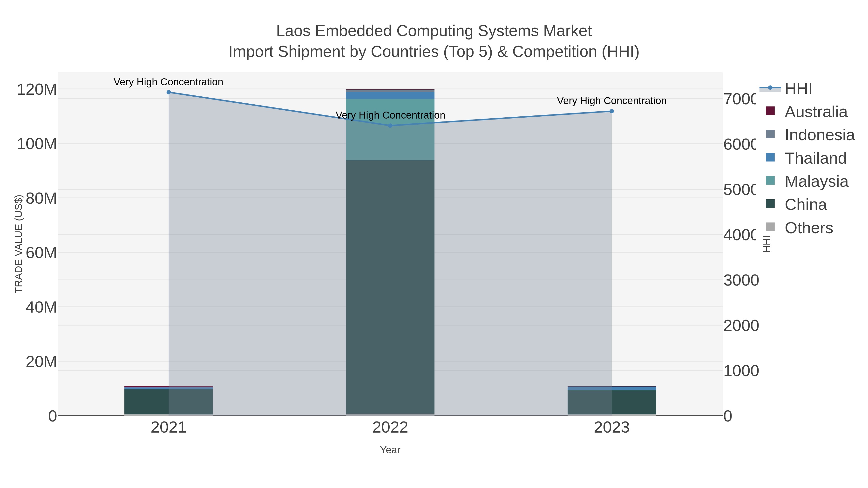Click the 3000 HHI axis tick label
Image resolution: width=868 pixels, height=488 pixels.
coord(741,281)
